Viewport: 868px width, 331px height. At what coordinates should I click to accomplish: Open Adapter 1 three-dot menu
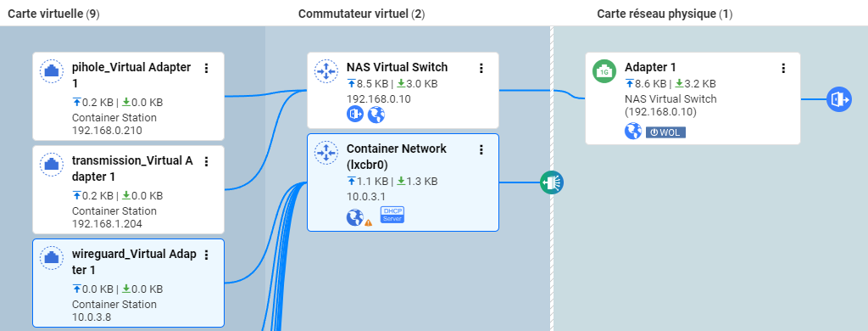click(783, 68)
